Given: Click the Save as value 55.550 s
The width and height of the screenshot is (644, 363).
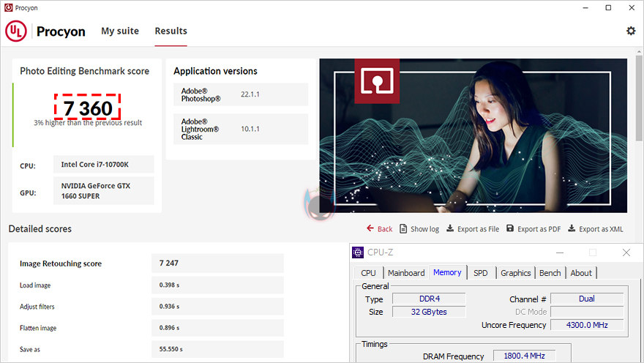Looking at the screenshot, I should (217, 349).
